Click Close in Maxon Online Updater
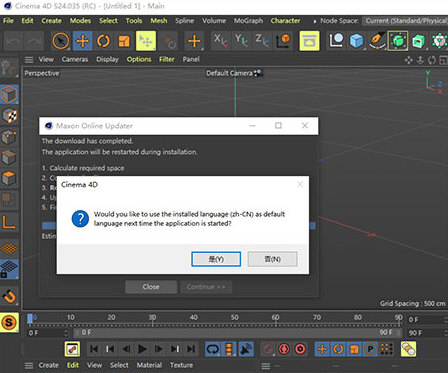 151,287
